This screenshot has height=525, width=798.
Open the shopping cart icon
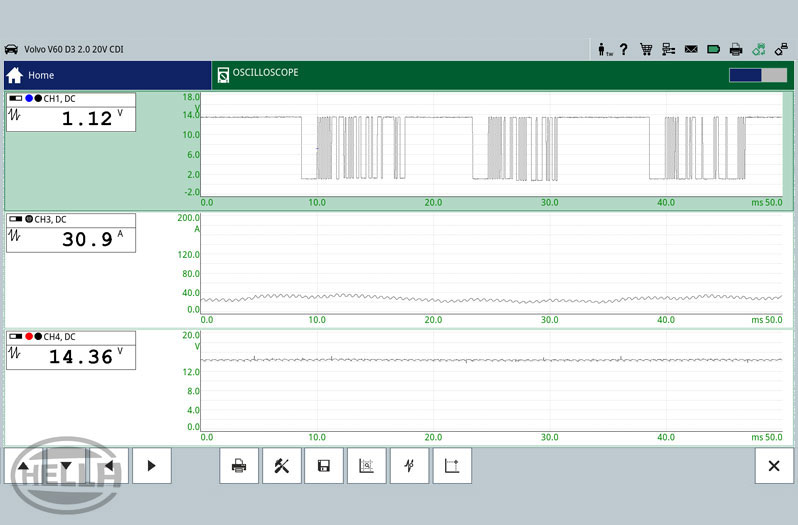(646, 48)
